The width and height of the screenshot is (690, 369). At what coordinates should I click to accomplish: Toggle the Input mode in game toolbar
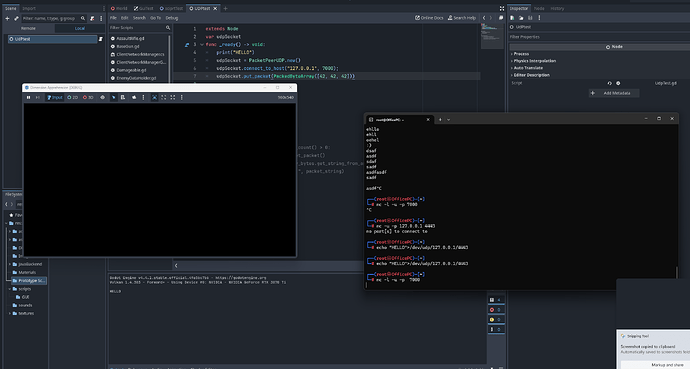click(55, 97)
